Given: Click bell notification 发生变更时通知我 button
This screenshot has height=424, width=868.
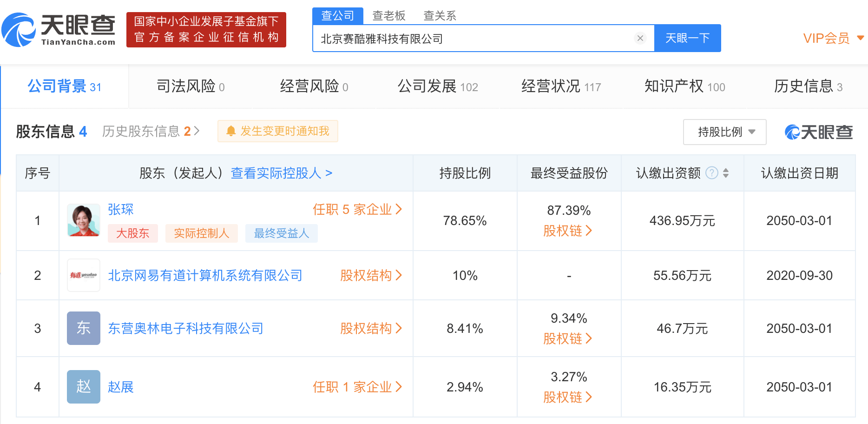Looking at the screenshot, I should tap(278, 131).
